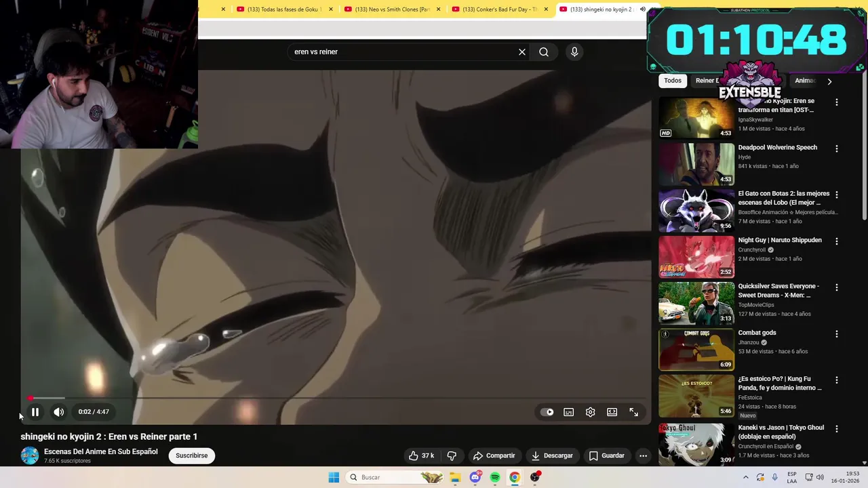The height and width of the screenshot is (488, 868).
Task: Mute the video volume speaker icon
Action: (59, 411)
